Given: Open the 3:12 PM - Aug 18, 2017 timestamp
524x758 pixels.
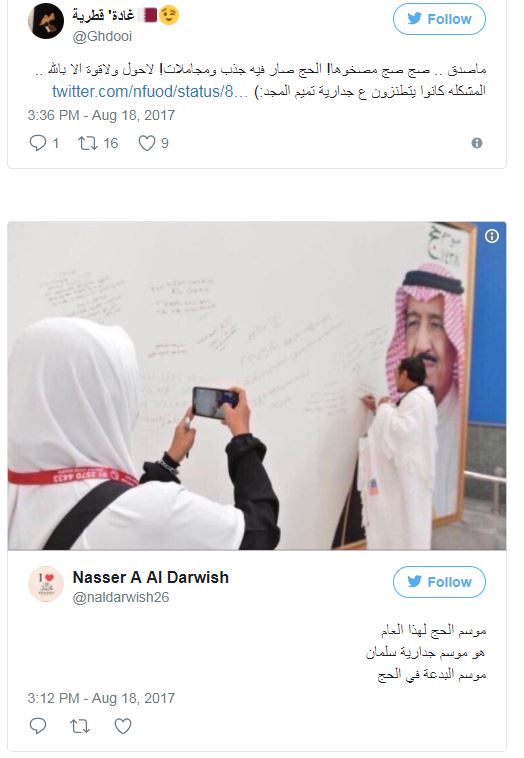Looking at the screenshot, I should click(101, 698).
